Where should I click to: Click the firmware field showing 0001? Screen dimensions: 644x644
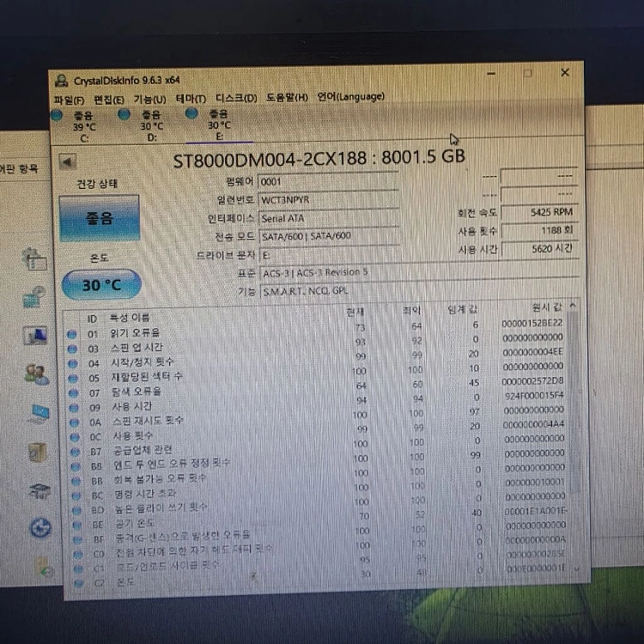click(328, 181)
